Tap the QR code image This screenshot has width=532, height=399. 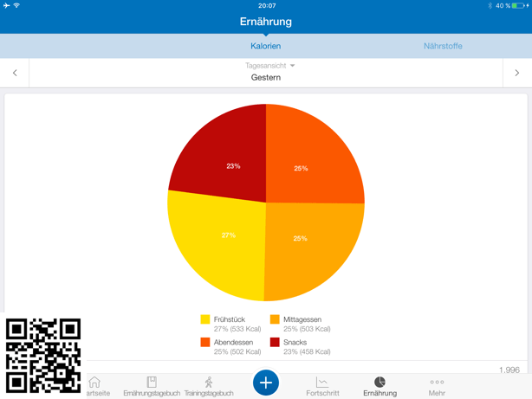point(43,355)
